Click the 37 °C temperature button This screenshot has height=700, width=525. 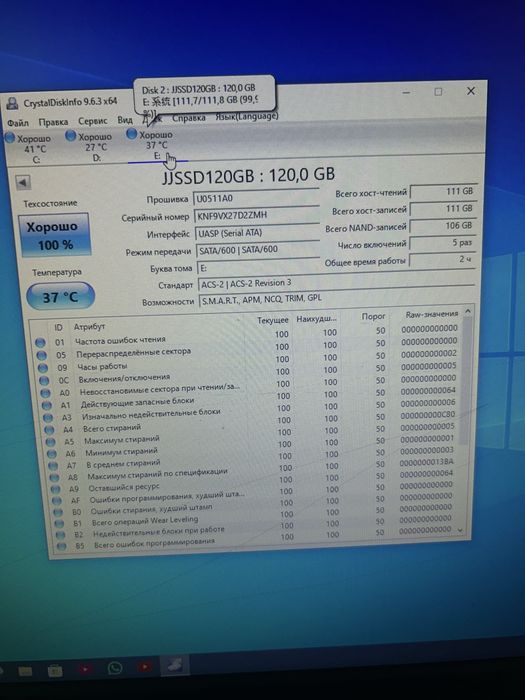point(60,297)
